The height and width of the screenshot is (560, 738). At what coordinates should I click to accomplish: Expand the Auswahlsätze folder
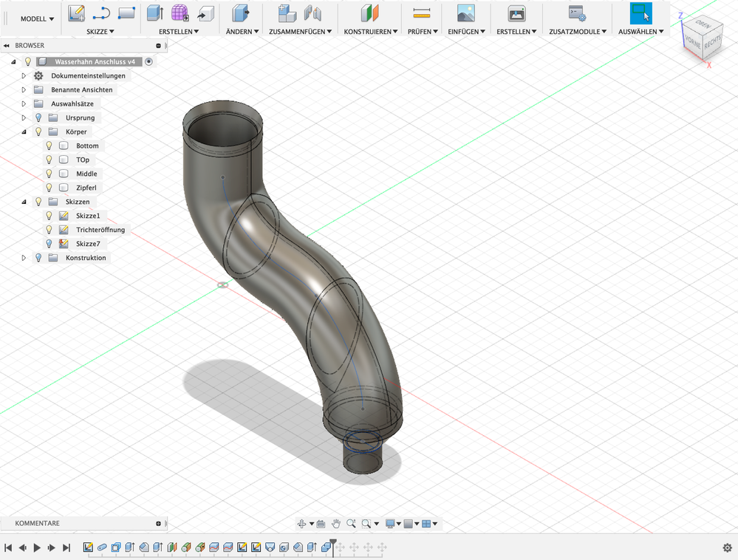pyautogui.click(x=24, y=103)
